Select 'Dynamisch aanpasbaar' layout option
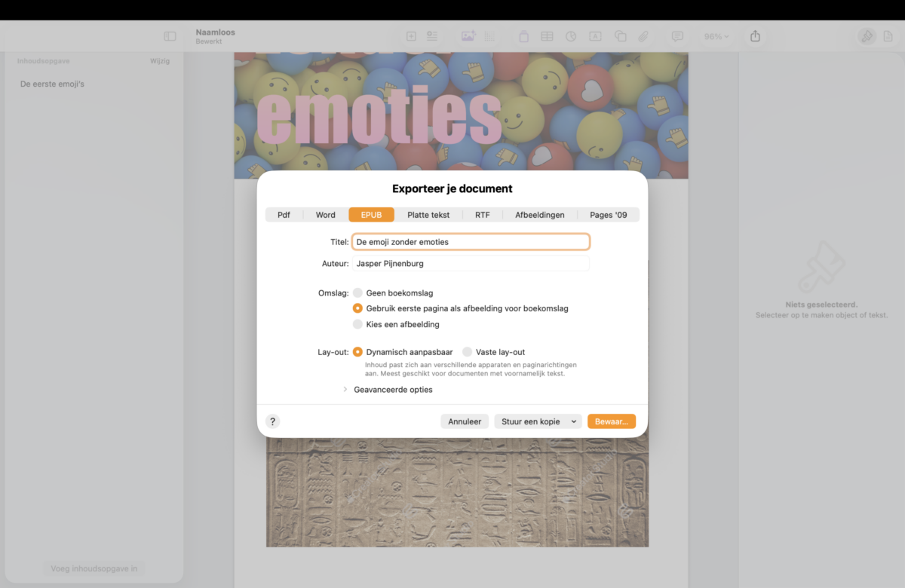 [358, 352]
